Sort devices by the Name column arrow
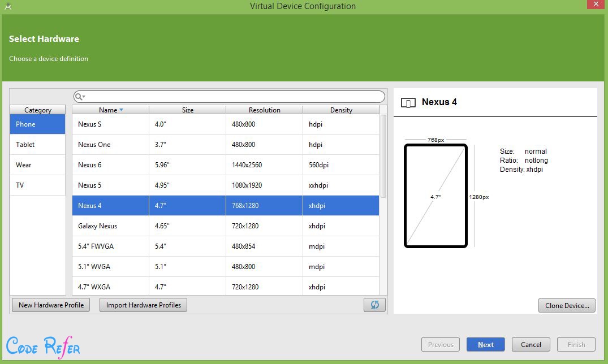Screen dimensions: 608x364 point(121,110)
